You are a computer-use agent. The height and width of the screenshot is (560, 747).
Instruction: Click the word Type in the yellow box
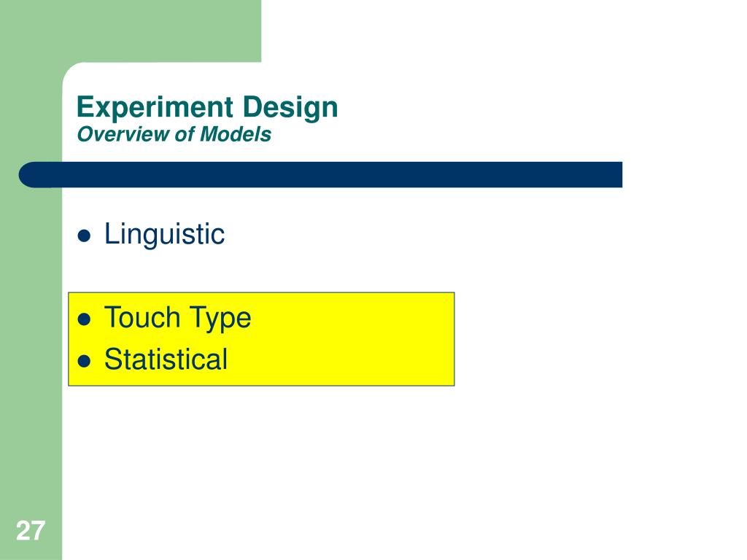pyautogui.click(x=220, y=319)
